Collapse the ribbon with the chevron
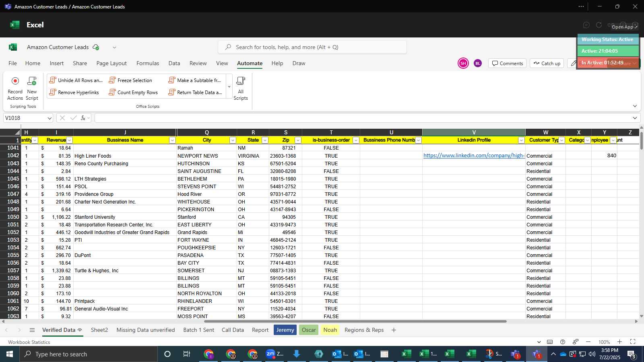Viewport: 644px width, 362px height. (x=635, y=106)
